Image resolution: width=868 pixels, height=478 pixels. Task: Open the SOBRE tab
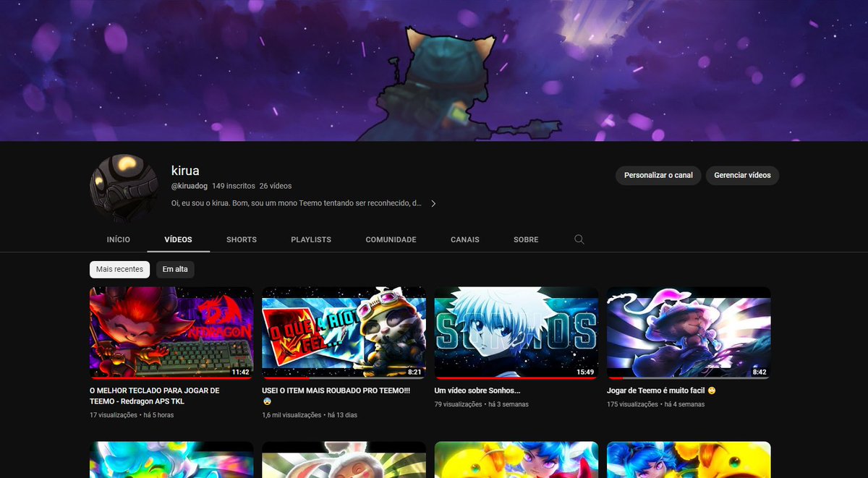click(x=526, y=239)
